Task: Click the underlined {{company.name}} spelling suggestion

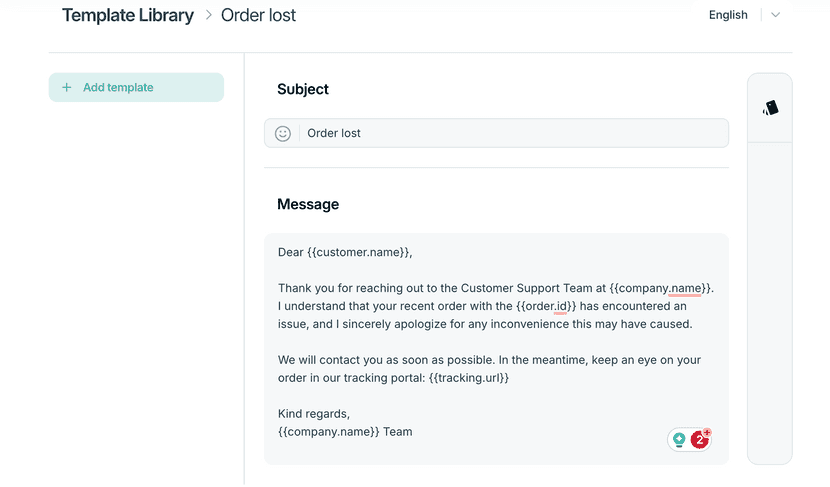Action: tap(660, 288)
